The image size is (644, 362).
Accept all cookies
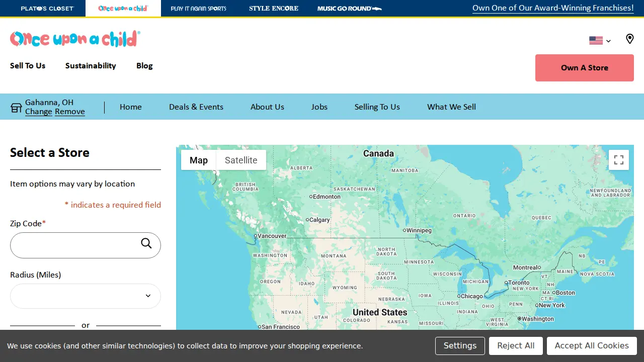(592, 346)
